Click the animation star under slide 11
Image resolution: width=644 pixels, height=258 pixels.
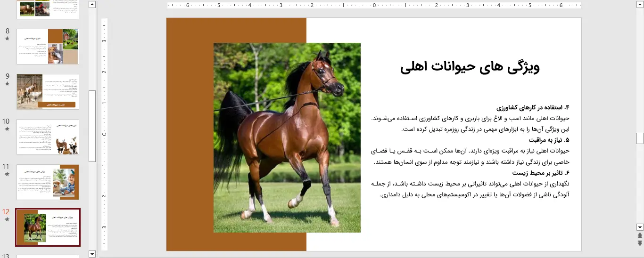(7, 174)
